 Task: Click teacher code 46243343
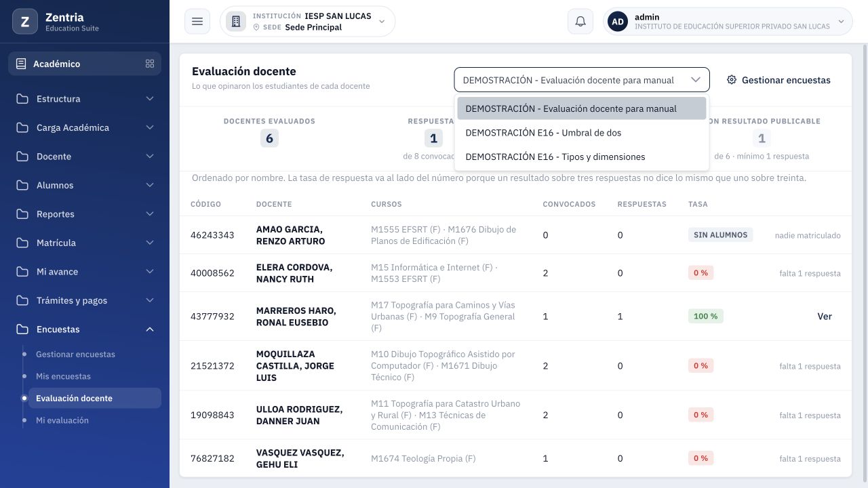click(x=212, y=235)
